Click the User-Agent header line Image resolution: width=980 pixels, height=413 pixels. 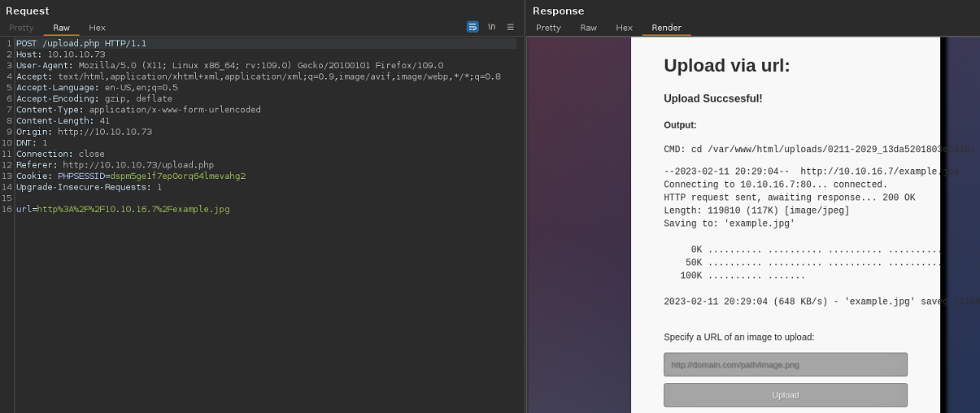[229, 65]
